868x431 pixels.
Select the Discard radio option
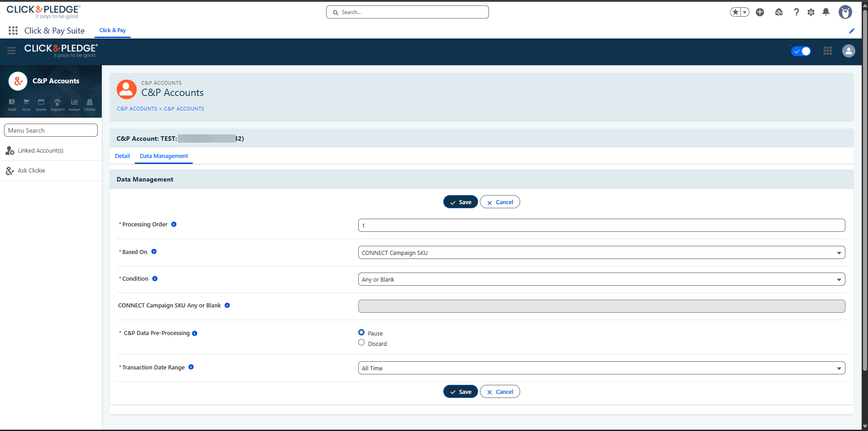coord(361,343)
